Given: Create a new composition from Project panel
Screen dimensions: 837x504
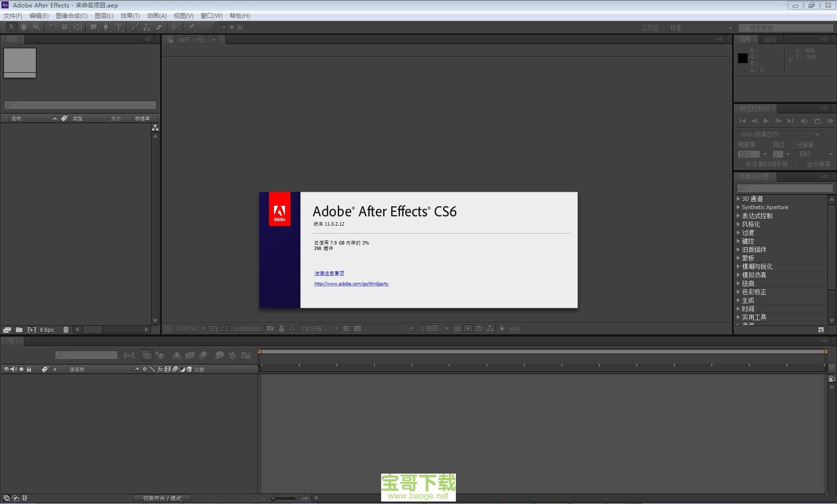Looking at the screenshot, I should (x=32, y=330).
